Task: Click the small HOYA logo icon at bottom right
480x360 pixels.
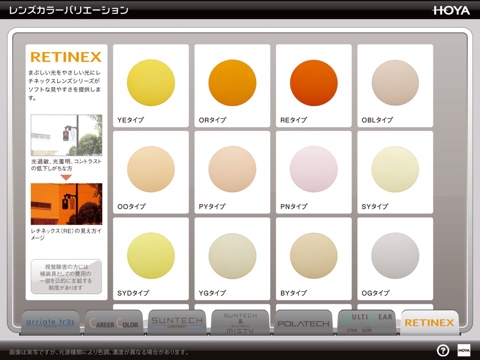Action: [x=464, y=350]
